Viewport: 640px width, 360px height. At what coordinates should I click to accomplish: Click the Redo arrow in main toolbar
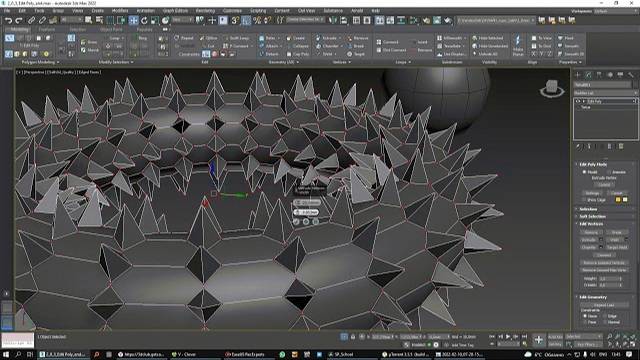pyautogui.click(x=19, y=20)
